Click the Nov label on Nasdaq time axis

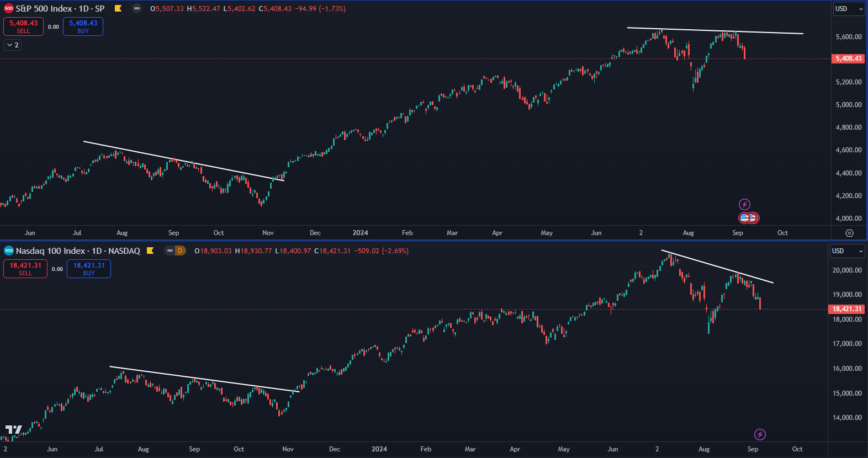[288, 449]
